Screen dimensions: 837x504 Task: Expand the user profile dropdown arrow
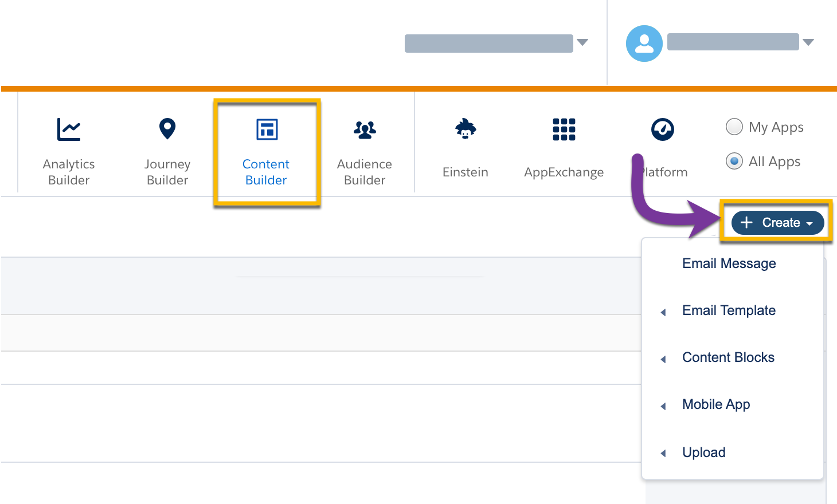pyautogui.click(x=808, y=42)
